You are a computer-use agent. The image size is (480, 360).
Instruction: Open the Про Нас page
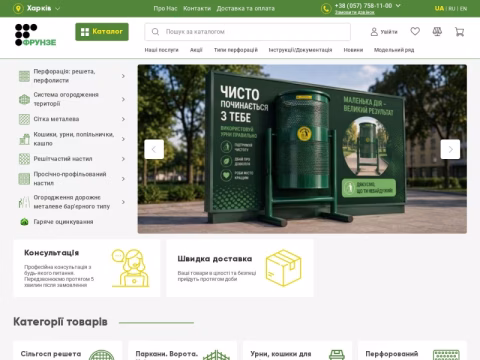(x=165, y=8)
